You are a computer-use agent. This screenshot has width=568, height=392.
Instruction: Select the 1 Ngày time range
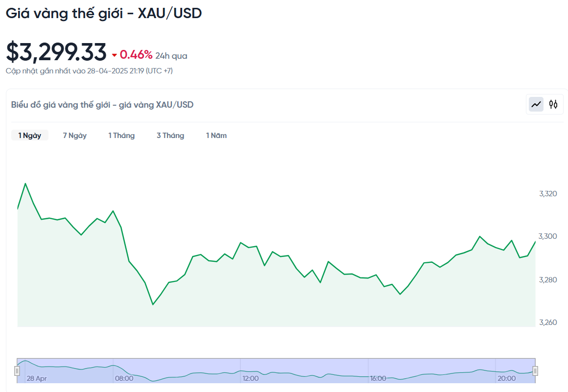(x=30, y=136)
